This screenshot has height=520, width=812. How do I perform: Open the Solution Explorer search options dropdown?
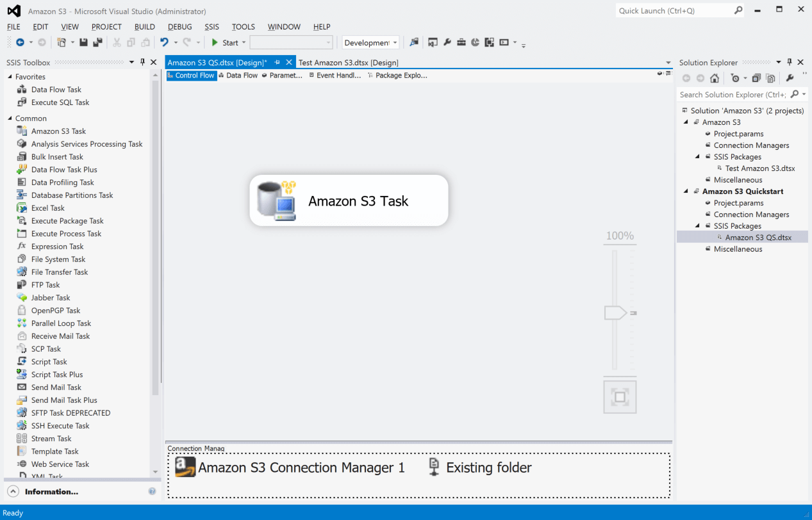click(x=804, y=94)
